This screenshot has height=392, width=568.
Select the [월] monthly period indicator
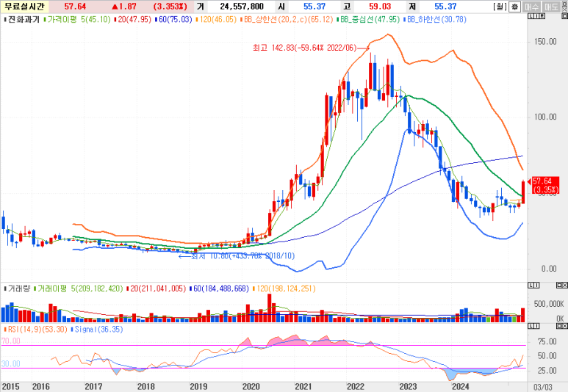click(x=500, y=7)
